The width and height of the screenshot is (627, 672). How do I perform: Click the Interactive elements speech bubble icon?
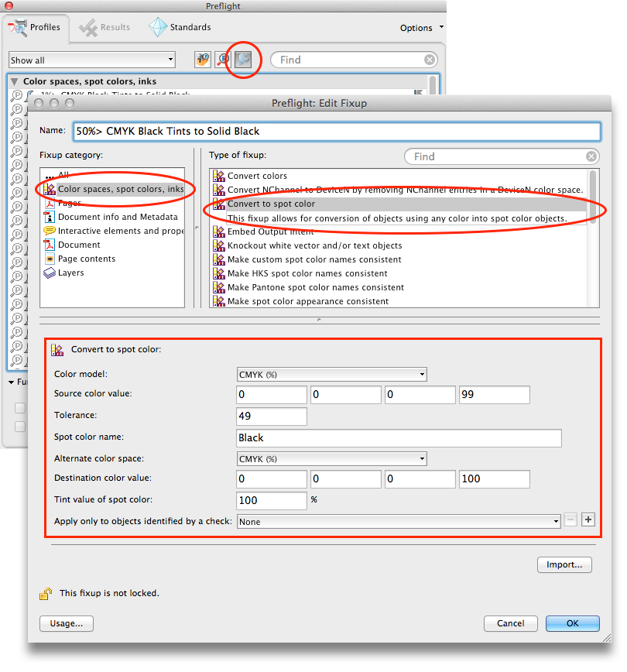click(x=50, y=231)
